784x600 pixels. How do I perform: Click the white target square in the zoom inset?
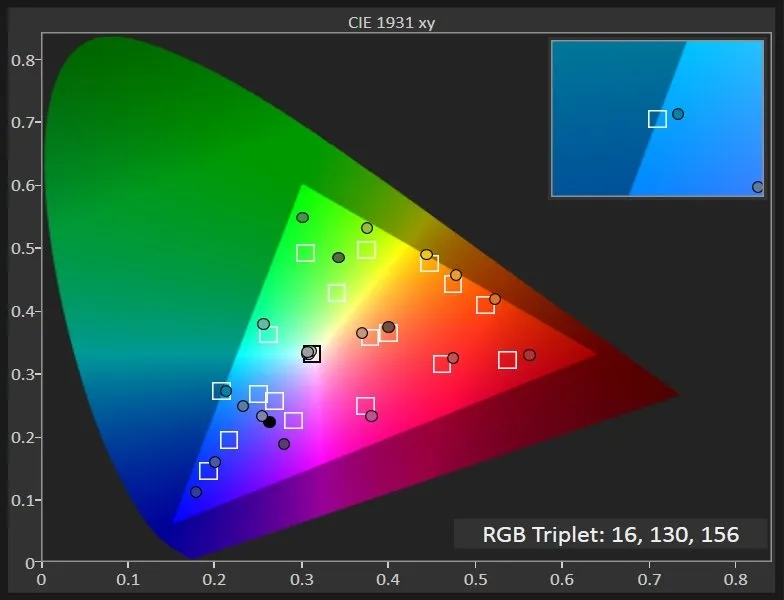point(658,119)
